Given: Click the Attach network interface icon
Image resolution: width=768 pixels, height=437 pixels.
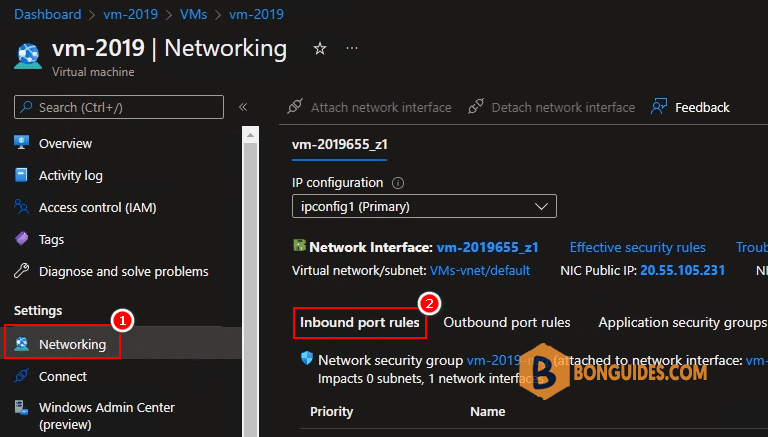Looking at the screenshot, I should coord(295,106).
